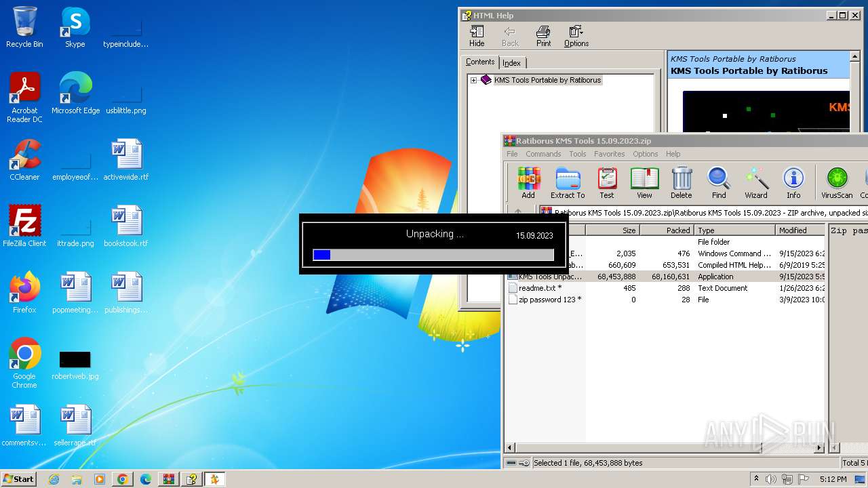Click the 'Windows Command' type cell
Viewport: 868px width, 488px height.
[x=734, y=253]
